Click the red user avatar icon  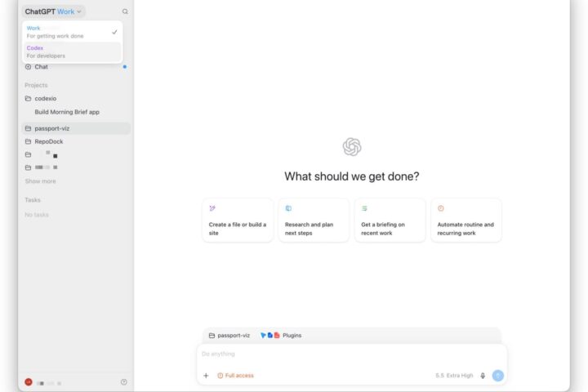[x=28, y=382]
